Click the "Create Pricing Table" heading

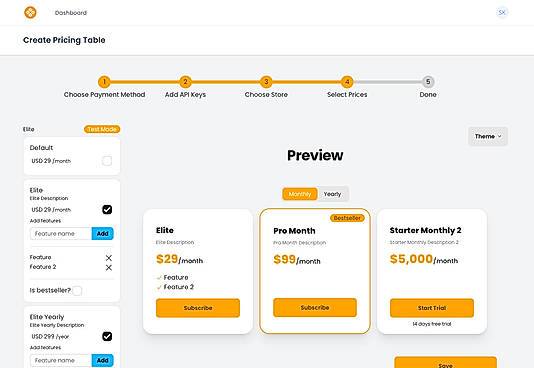(64, 40)
